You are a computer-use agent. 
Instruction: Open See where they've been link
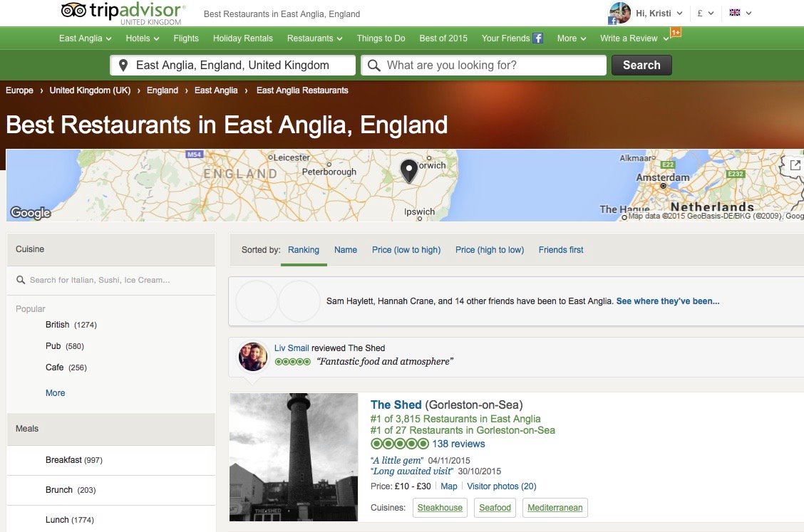668,301
